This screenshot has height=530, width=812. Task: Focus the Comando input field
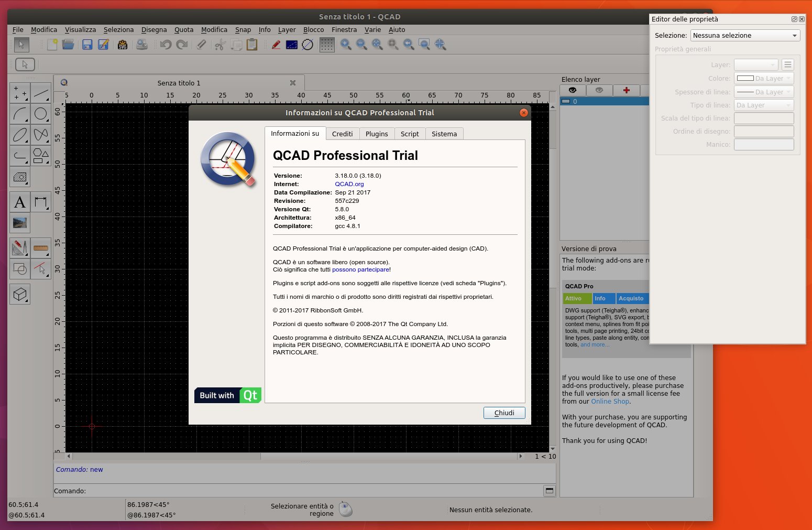pyautogui.click(x=314, y=491)
